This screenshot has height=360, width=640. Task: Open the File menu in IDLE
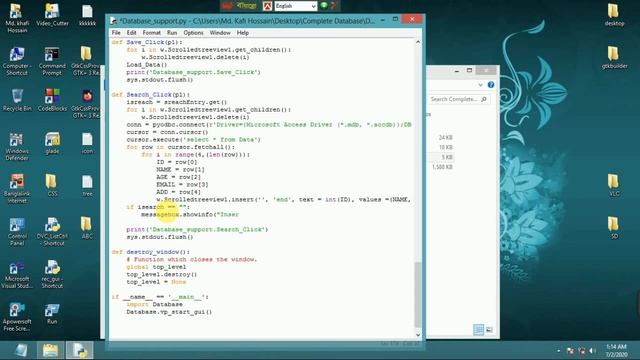[116, 33]
